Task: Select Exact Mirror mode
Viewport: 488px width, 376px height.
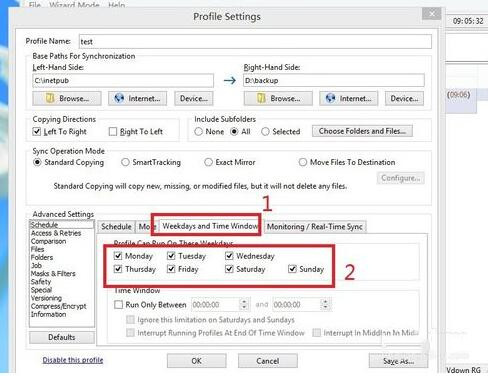Action: [x=208, y=162]
